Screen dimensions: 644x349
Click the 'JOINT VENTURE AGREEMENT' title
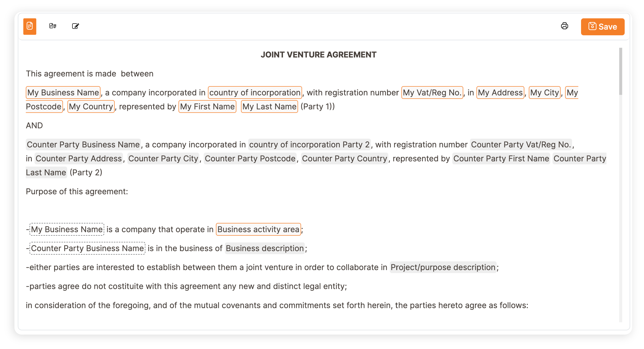tap(319, 54)
